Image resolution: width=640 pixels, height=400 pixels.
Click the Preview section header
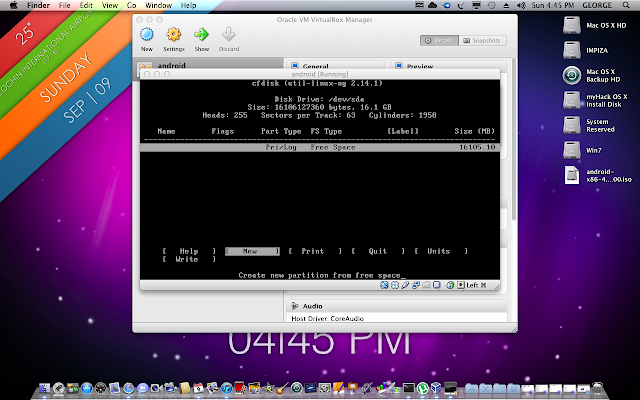[x=420, y=66]
